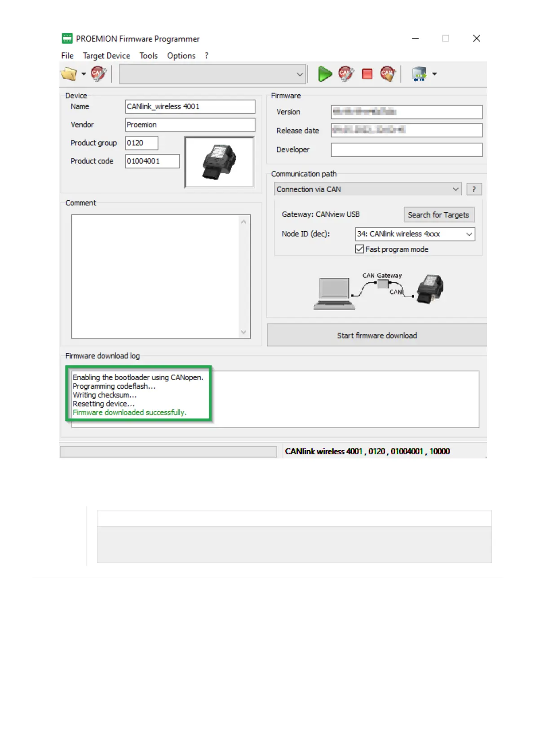
Task: Click the green play start icon
Action: click(325, 74)
